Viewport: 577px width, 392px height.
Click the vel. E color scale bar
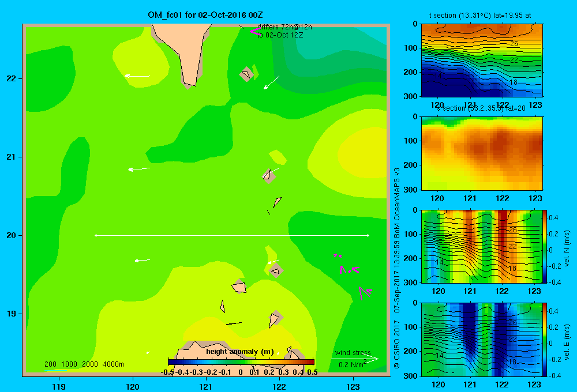point(545,339)
